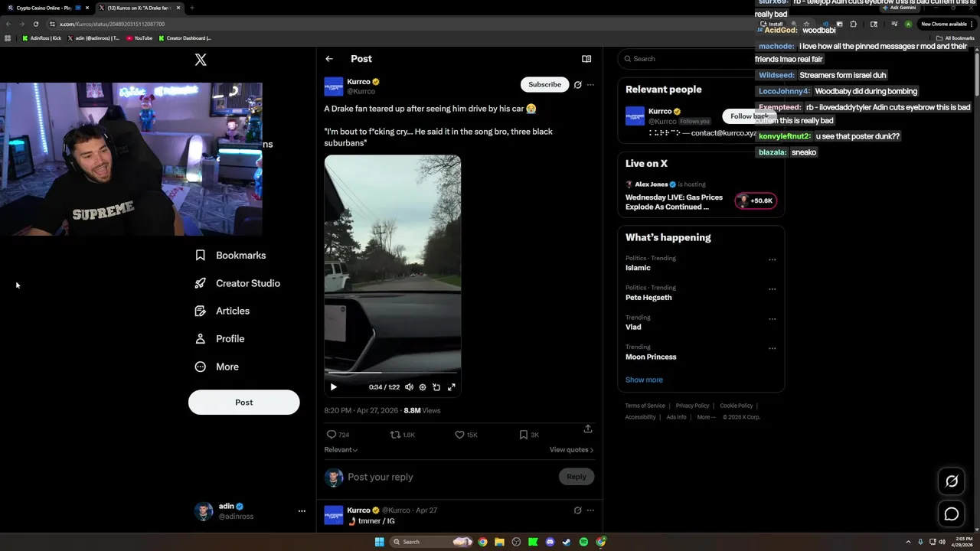Expand the video to fullscreen

452,387
